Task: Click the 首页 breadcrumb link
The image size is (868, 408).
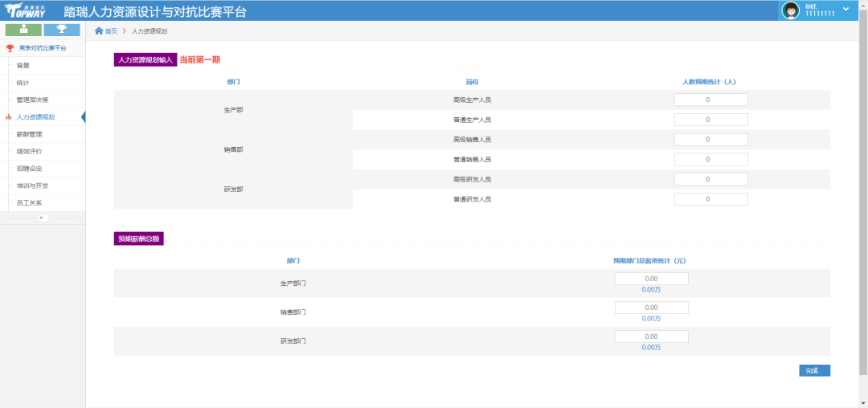Action: (x=111, y=31)
